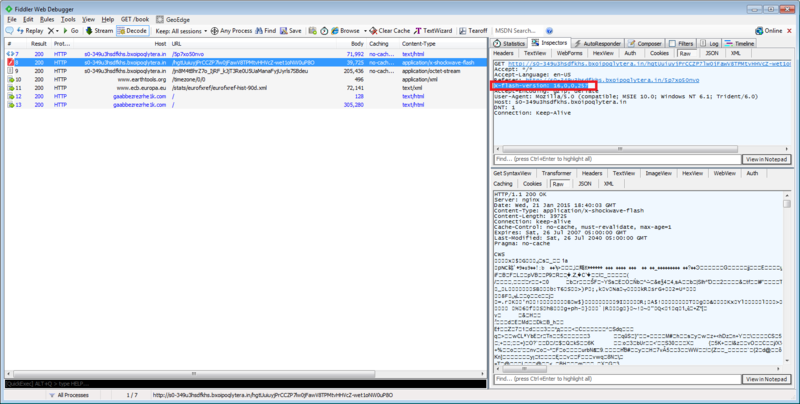This screenshot has width=800, height=404.
Task: Select the response Caching tab
Action: tap(503, 184)
